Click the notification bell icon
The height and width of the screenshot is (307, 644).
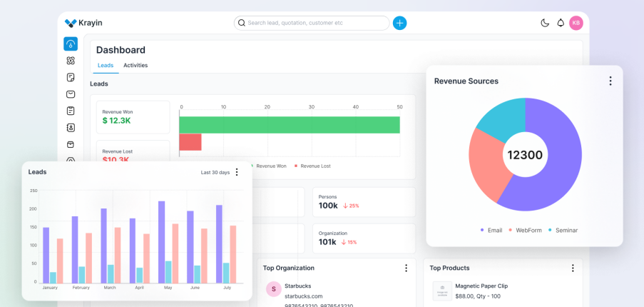click(561, 23)
